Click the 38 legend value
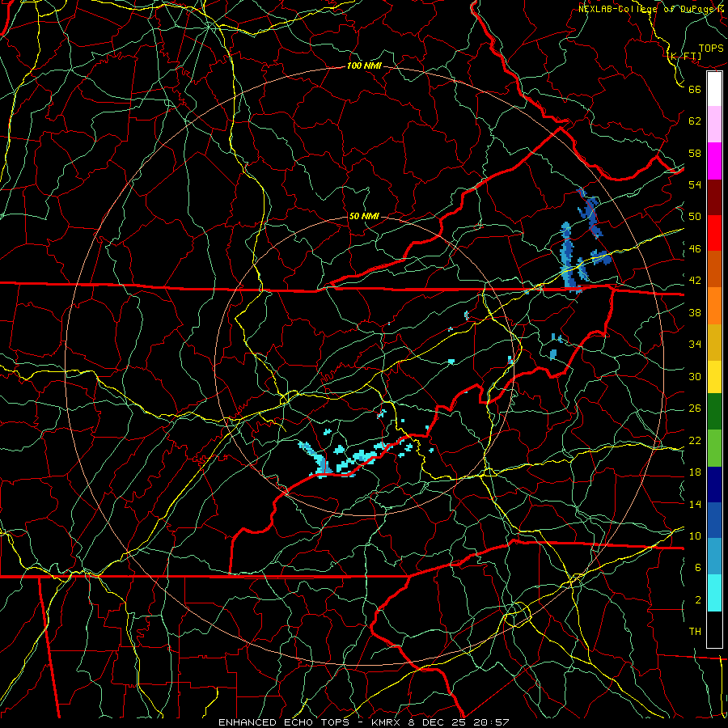Image resolution: width=728 pixels, height=728 pixels. point(695,312)
